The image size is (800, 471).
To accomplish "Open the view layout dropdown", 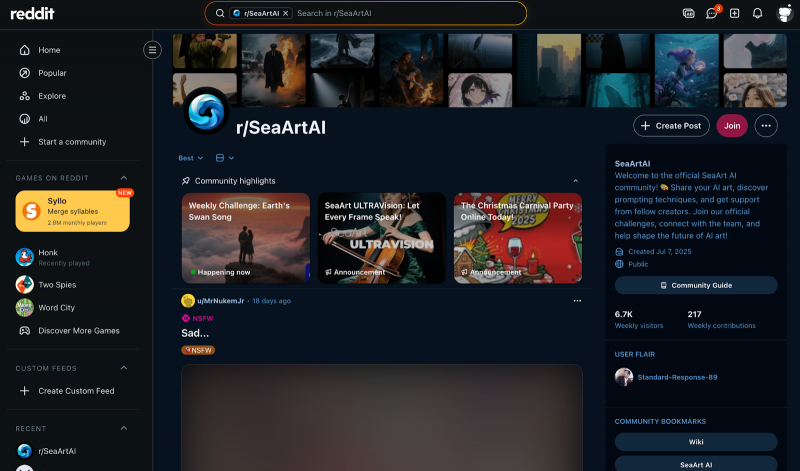I will 225,158.
